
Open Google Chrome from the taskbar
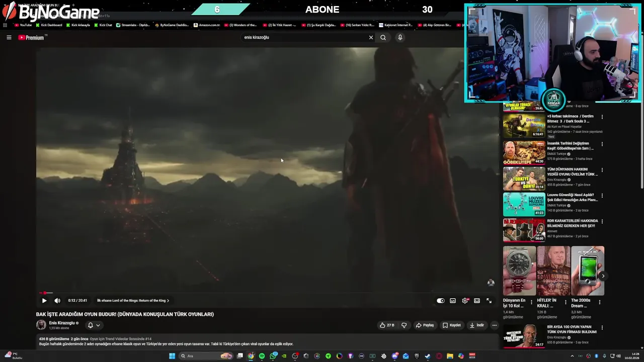pos(251,356)
